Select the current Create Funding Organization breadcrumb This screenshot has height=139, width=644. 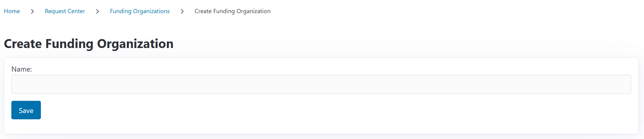click(232, 11)
